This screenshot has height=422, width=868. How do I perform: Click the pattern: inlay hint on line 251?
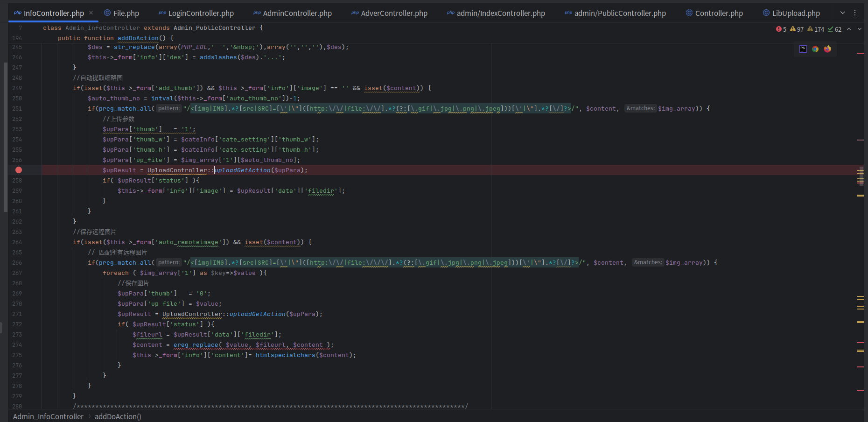pos(168,108)
